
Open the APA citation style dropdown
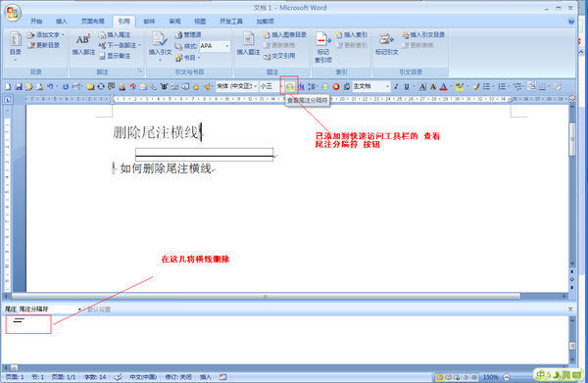click(x=227, y=46)
